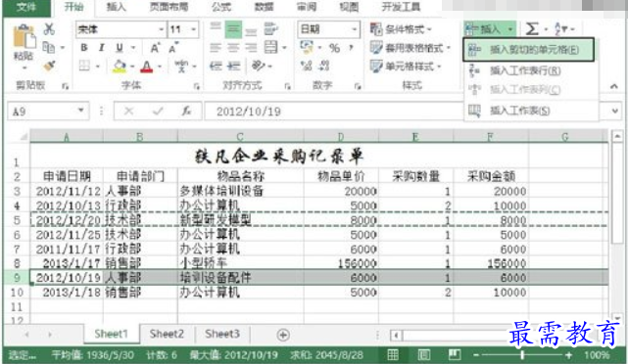The width and height of the screenshot is (628, 364).
Task: Collapse the ribbon with the chevron
Action: (x=613, y=86)
